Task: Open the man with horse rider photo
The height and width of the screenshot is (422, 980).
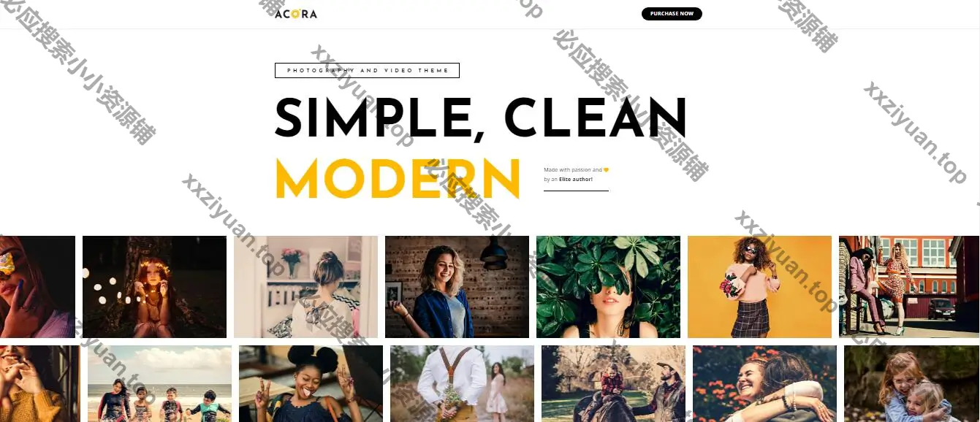Action: coord(613,384)
